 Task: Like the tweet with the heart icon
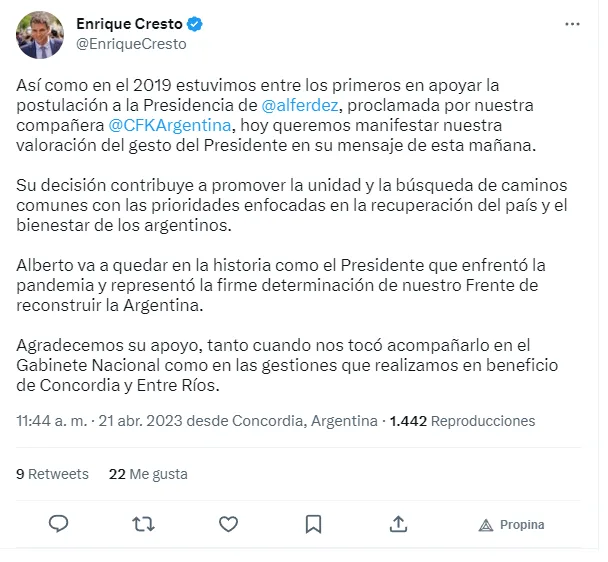point(229,524)
